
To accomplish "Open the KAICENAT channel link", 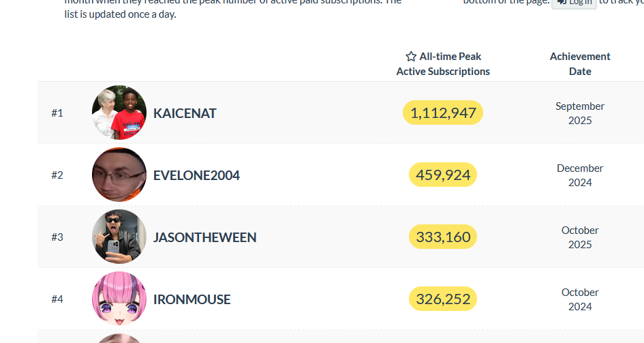I will pyautogui.click(x=185, y=113).
